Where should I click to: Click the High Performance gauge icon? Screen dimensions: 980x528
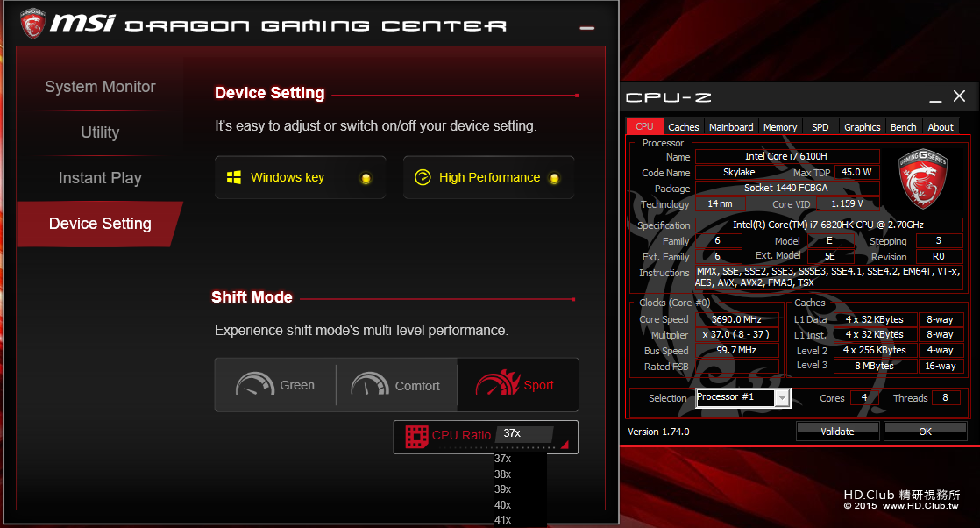pyautogui.click(x=423, y=178)
